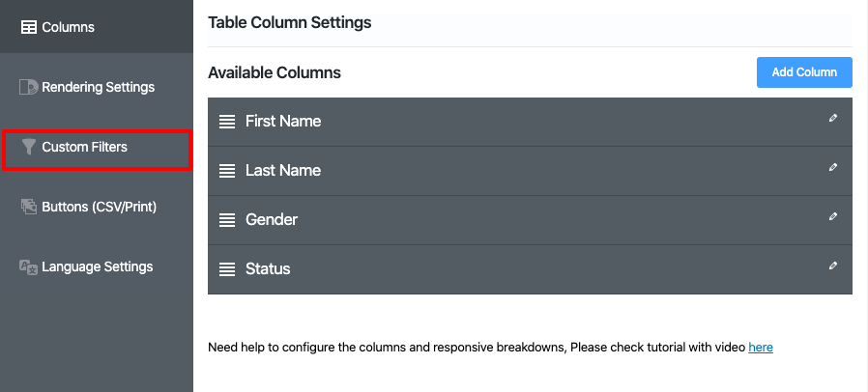The height and width of the screenshot is (392, 868).
Task: Follow the tutorial video "here" link
Action: pyautogui.click(x=760, y=347)
